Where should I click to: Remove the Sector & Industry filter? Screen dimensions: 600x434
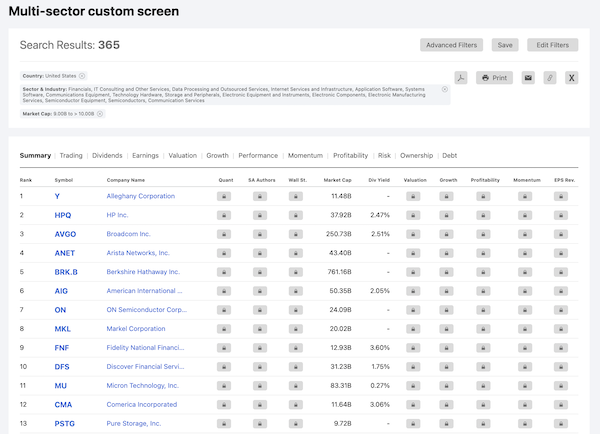(445, 89)
